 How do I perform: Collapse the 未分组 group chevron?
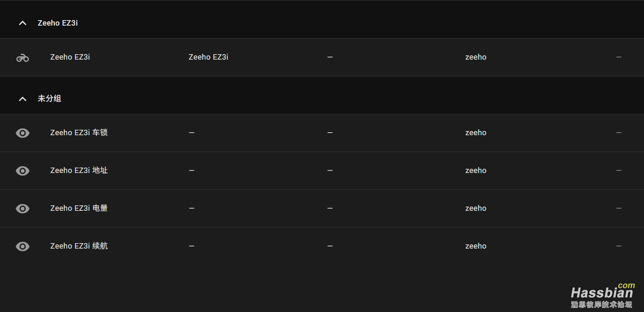coord(23,99)
